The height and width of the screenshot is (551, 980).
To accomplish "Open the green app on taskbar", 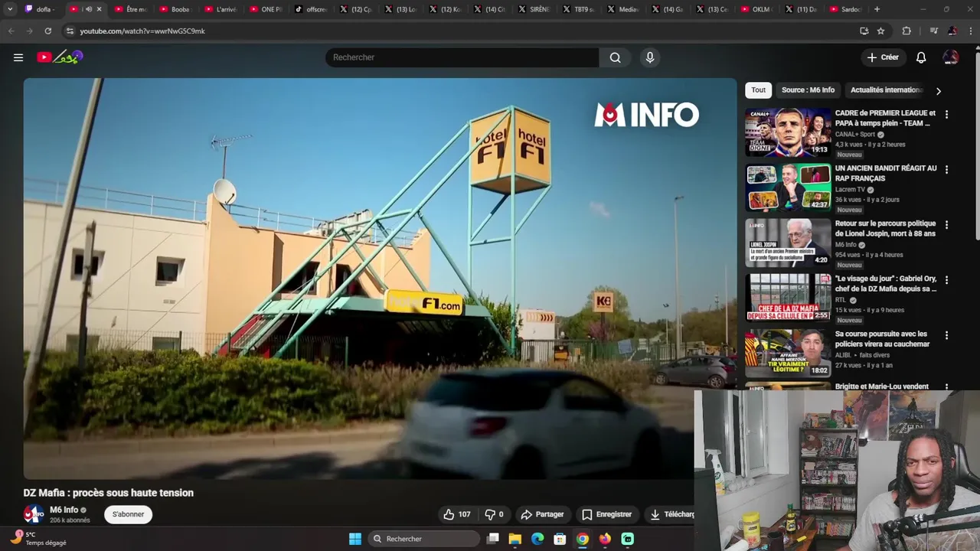I will pyautogui.click(x=627, y=539).
